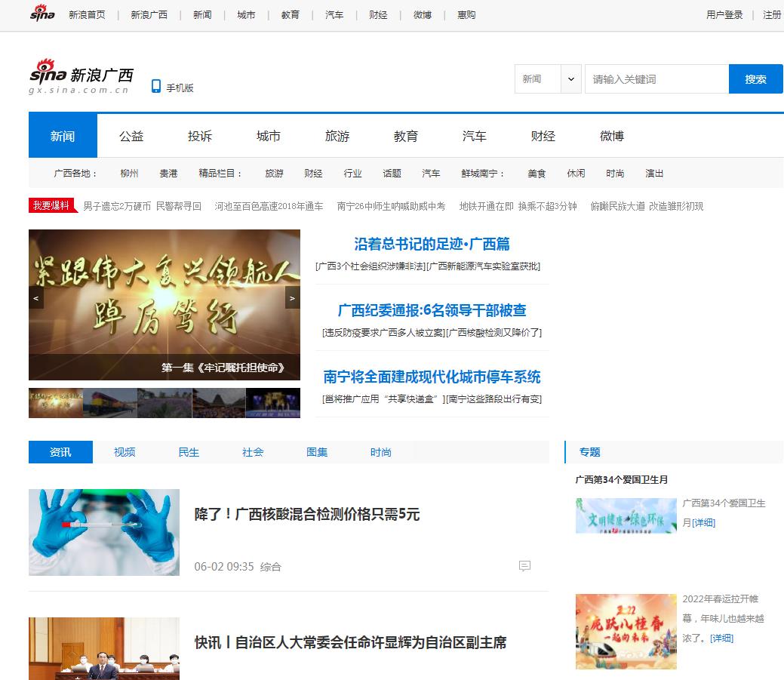Image resolution: width=784 pixels, height=680 pixels.
Task: Switch to the 时尚 content tab
Action: point(380,452)
